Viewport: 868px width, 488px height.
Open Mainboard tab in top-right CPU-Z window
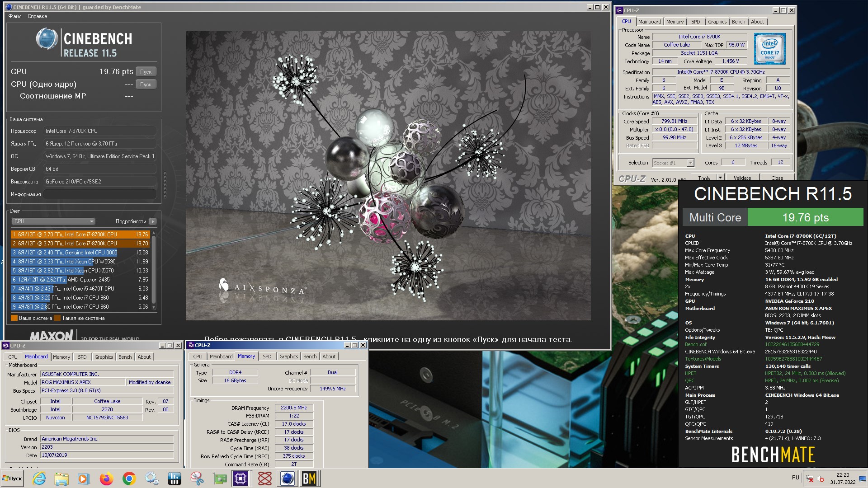[649, 22]
